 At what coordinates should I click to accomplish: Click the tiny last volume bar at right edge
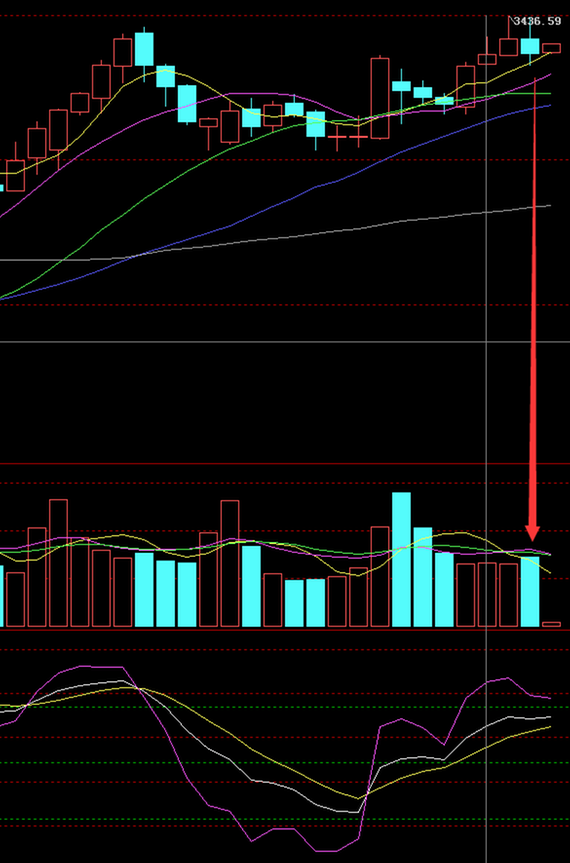(x=551, y=624)
